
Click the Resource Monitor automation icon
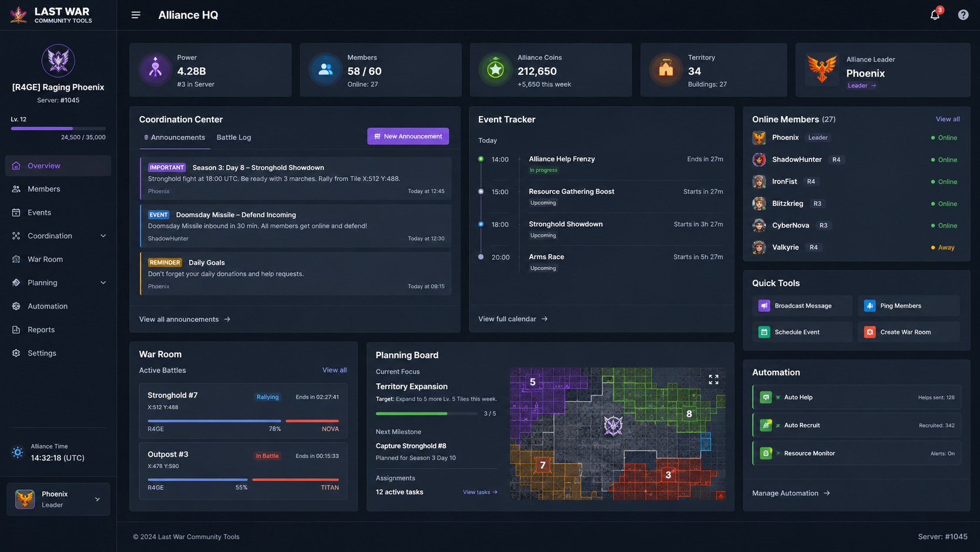click(x=765, y=453)
